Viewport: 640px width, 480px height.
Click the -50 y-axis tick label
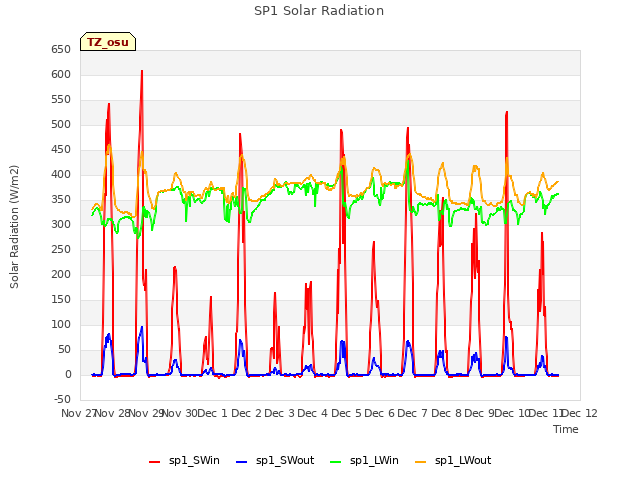(x=62, y=399)
